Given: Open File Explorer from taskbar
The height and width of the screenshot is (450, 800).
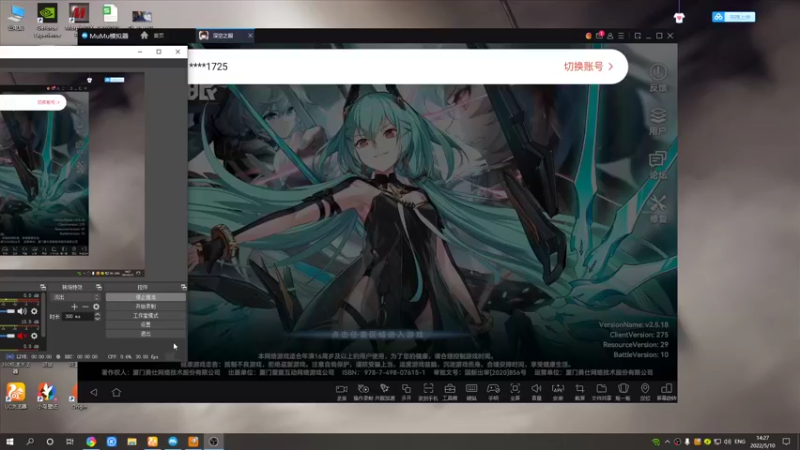Looking at the screenshot, I should coord(132,441).
